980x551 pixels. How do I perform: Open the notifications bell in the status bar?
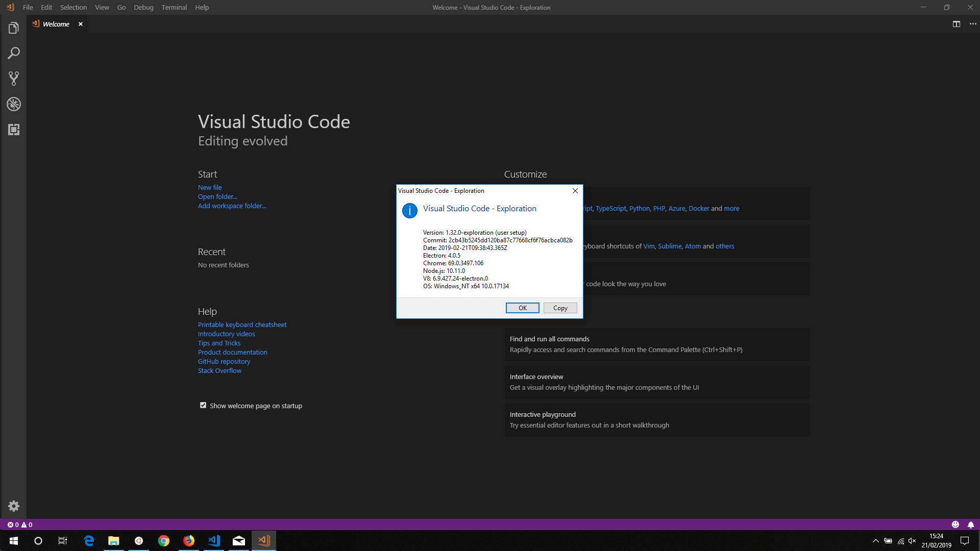tap(971, 524)
